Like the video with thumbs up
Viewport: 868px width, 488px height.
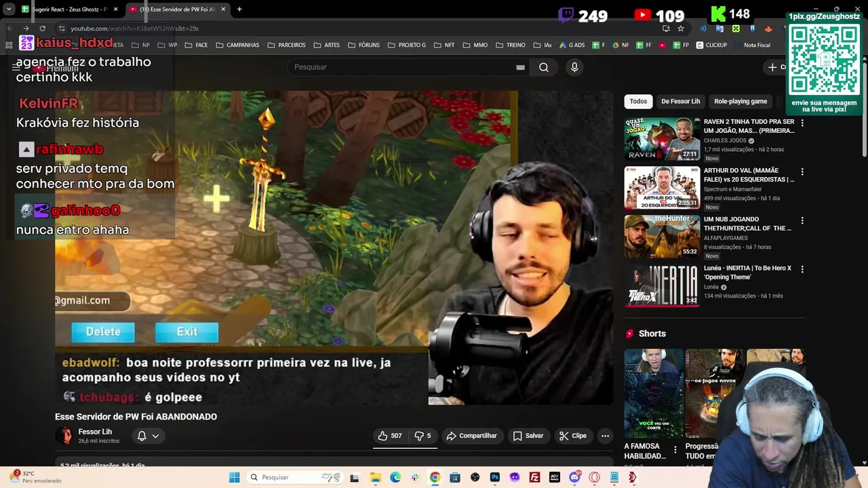tap(390, 436)
